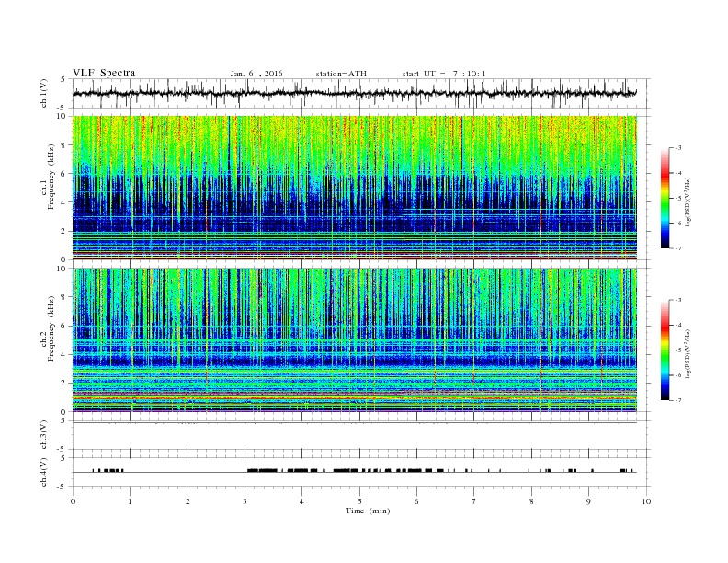Click the ch.4 pulse marks near minute 4
This screenshot has width=728, height=563.
pyautogui.click(x=301, y=470)
